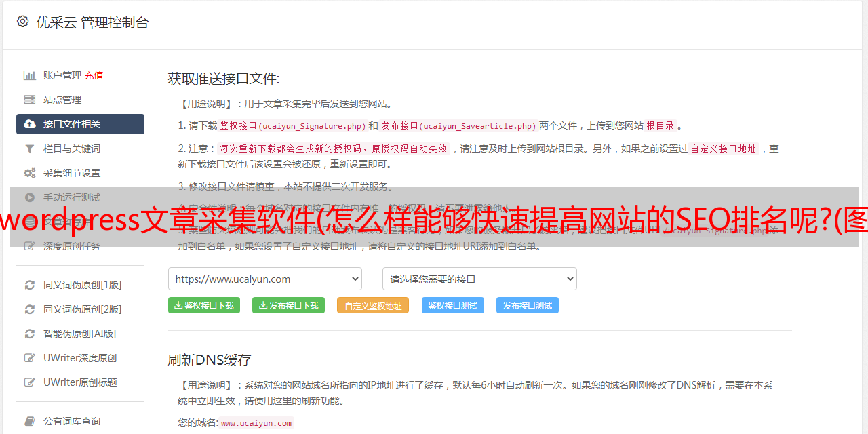The height and width of the screenshot is (434, 868).
Task: Open the 深度原创任务 sidebar item
Action: [x=80, y=246]
